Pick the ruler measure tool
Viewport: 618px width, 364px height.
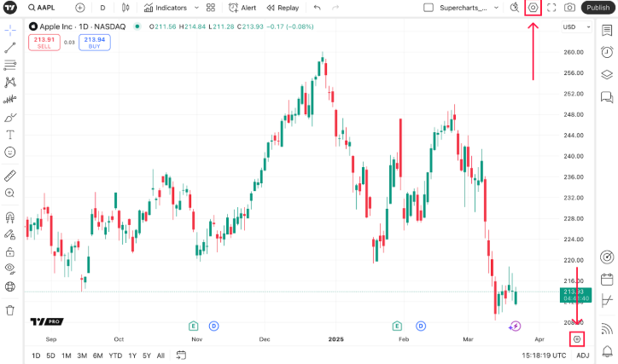coord(10,176)
